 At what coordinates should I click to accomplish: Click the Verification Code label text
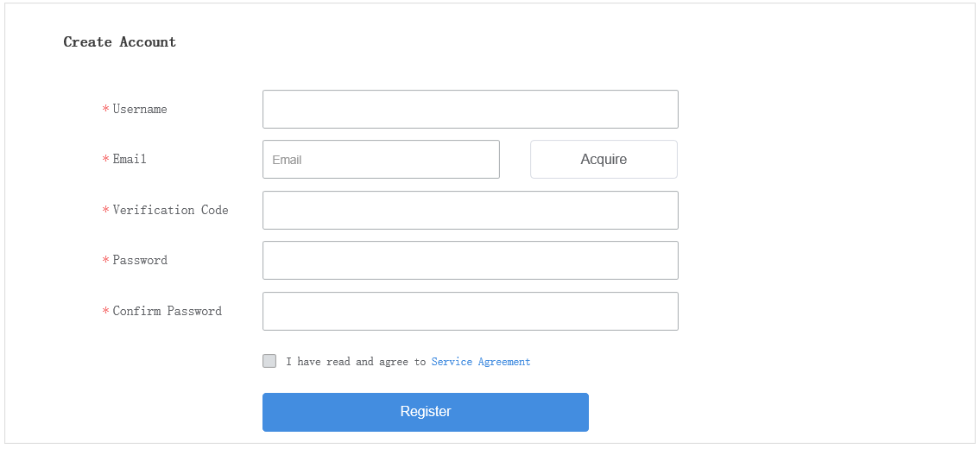(x=170, y=210)
